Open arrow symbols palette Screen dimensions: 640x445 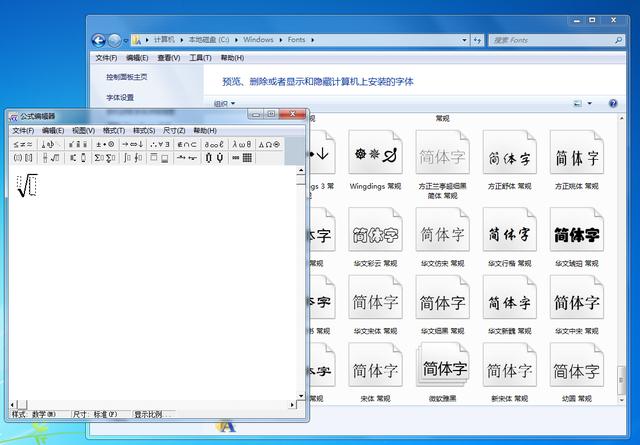[133, 145]
